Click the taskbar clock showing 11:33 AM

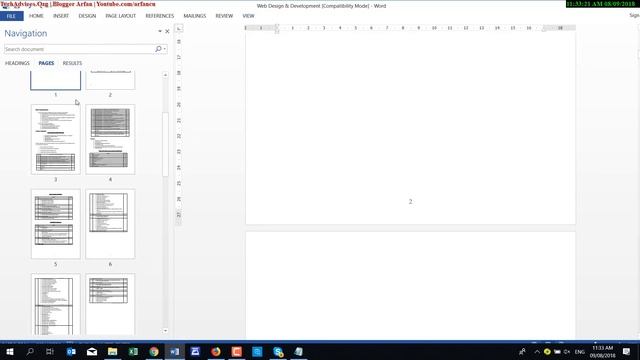[602, 351]
